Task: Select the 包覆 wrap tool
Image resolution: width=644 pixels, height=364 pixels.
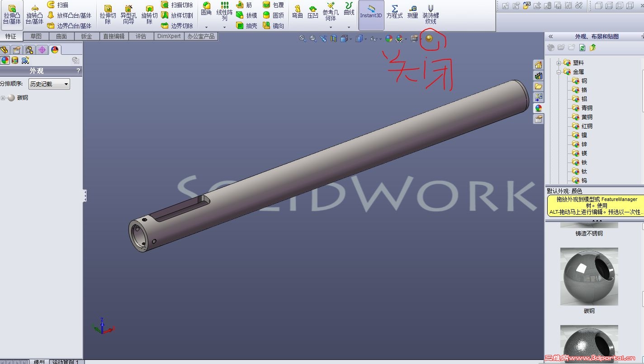Action: (x=273, y=5)
